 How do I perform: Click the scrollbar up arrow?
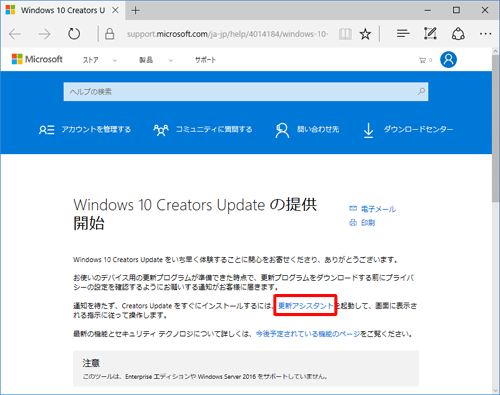point(496,51)
